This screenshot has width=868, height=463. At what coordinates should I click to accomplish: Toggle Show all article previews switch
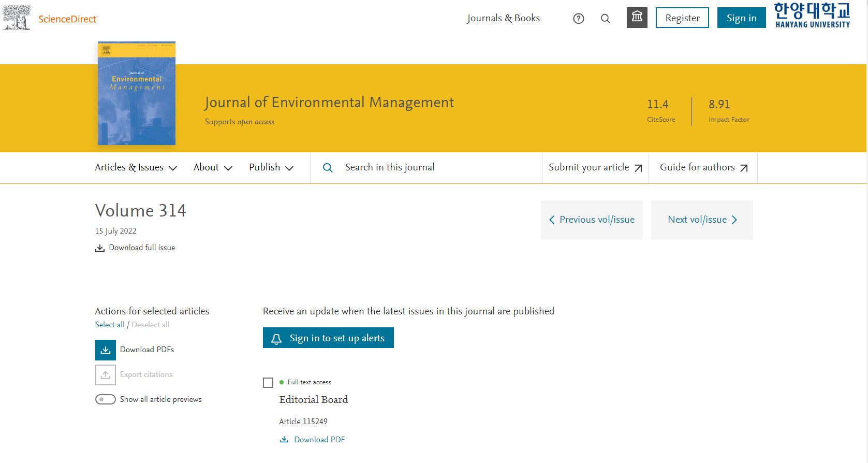click(106, 399)
